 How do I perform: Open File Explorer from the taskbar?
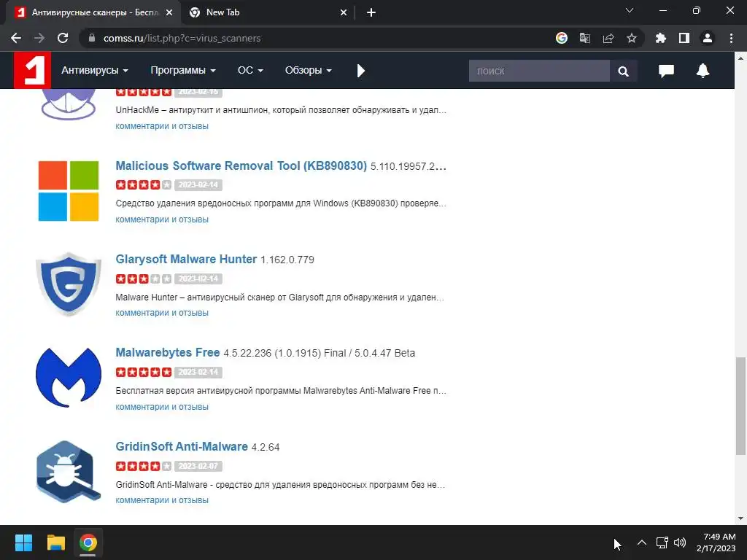click(x=55, y=542)
